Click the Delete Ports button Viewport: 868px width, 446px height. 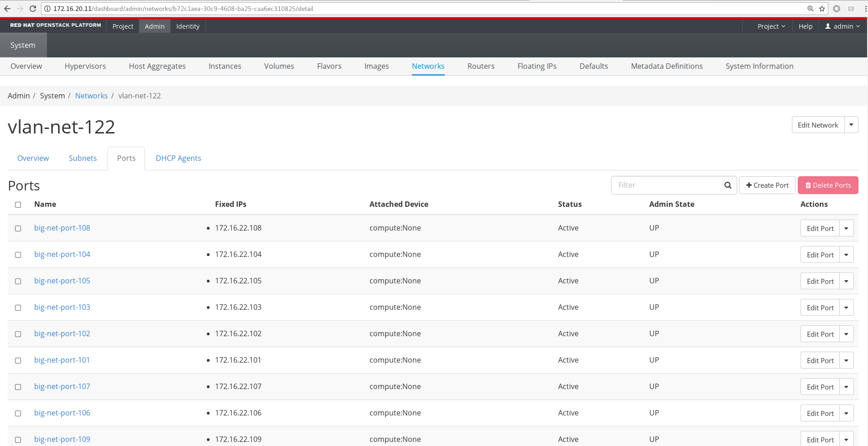[828, 185]
